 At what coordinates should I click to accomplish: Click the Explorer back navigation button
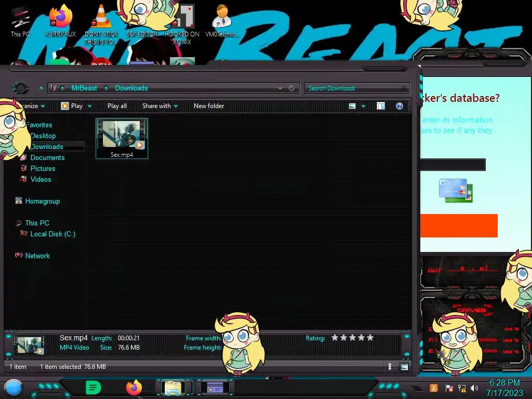21,88
